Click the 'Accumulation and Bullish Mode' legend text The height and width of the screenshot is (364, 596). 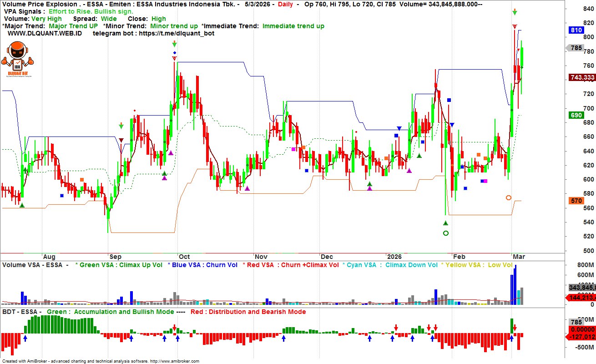point(124,312)
